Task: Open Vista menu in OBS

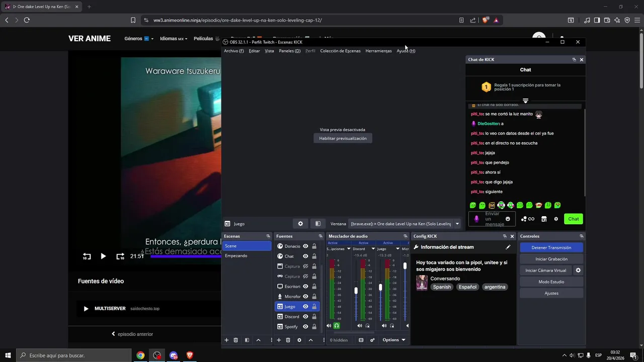Action: [270, 51]
